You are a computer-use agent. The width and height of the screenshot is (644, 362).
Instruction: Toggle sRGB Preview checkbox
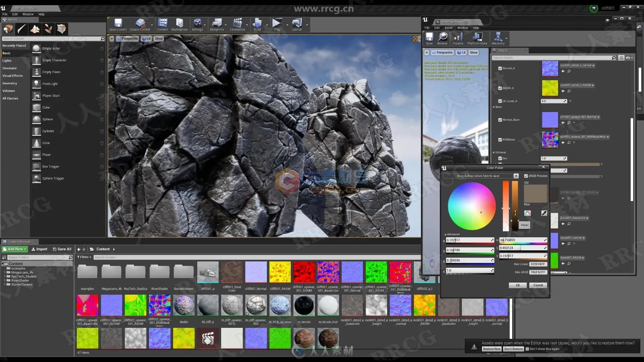tap(526, 176)
